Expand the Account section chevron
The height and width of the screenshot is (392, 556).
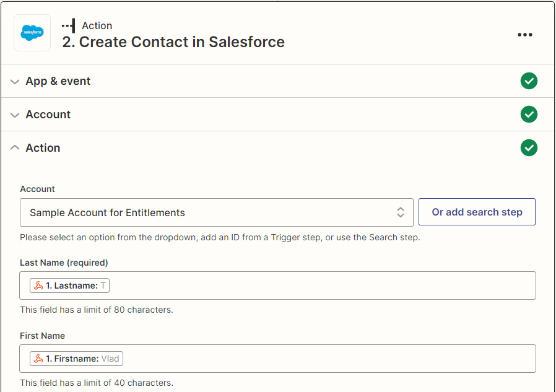15,115
